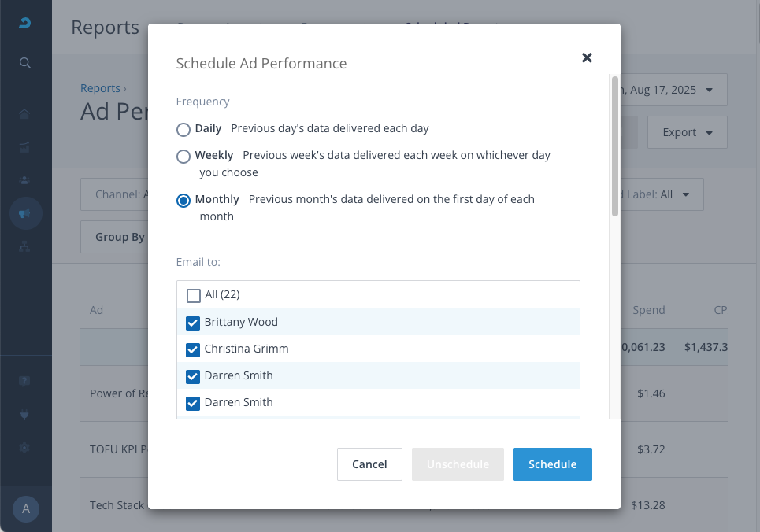The height and width of the screenshot is (532, 760).
Task: Uncheck Brittany Wood recipient
Action: 194,323
